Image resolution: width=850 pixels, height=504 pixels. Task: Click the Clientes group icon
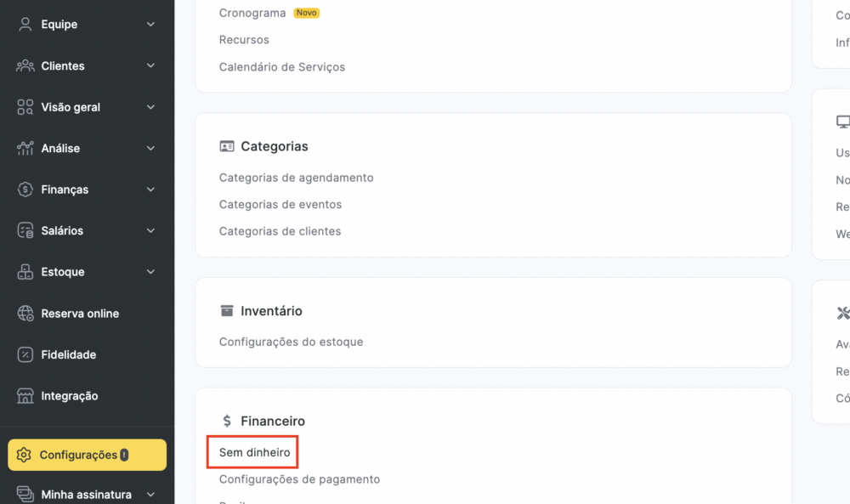(x=25, y=65)
